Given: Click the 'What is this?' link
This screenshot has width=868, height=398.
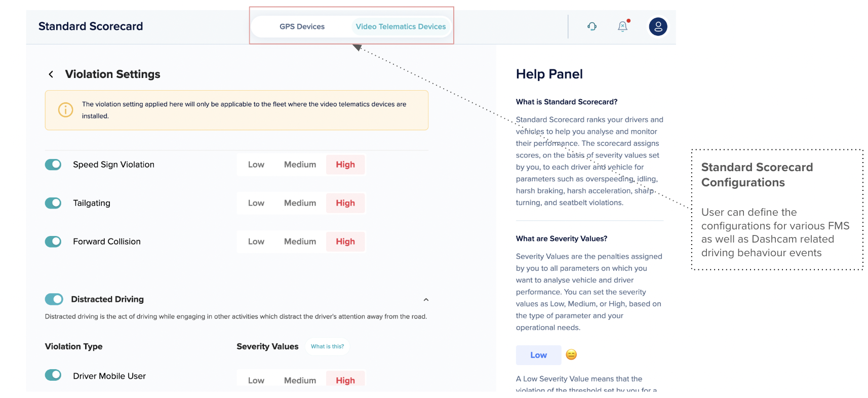Looking at the screenshot, I should pos(327,346).
